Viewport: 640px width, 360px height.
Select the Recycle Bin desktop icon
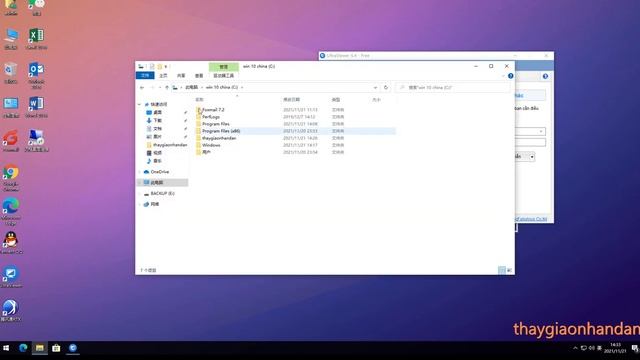click(x=11, y=73)
